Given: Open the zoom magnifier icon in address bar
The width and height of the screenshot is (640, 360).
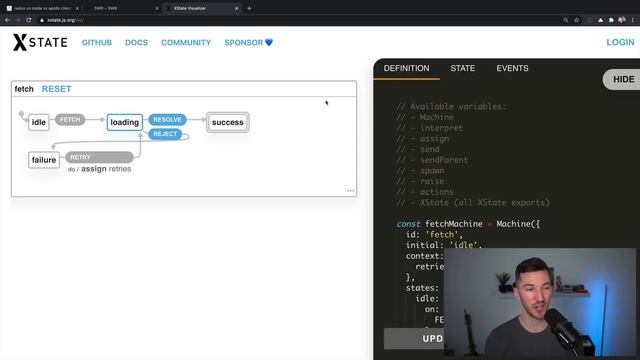Looking at the screenshot, I should [x=566, y=20].
